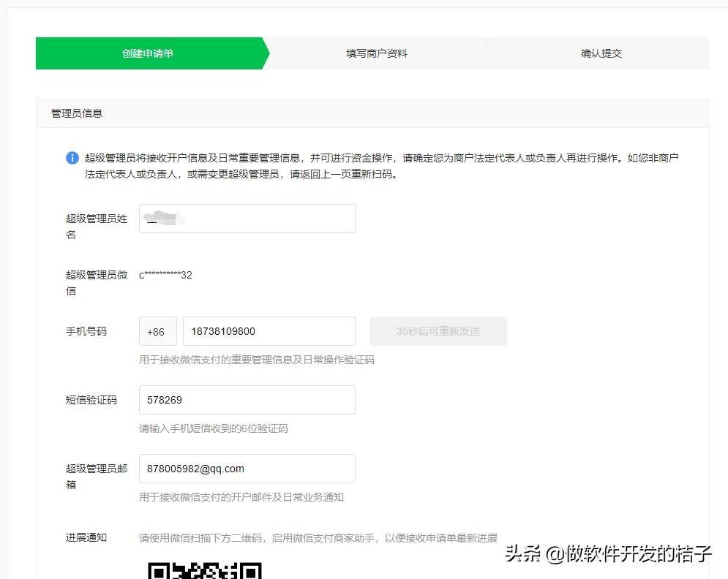Screen dimensions: 728x579
Task: Click the email field with 878005982@qq.com
Action: coord(247,469)
